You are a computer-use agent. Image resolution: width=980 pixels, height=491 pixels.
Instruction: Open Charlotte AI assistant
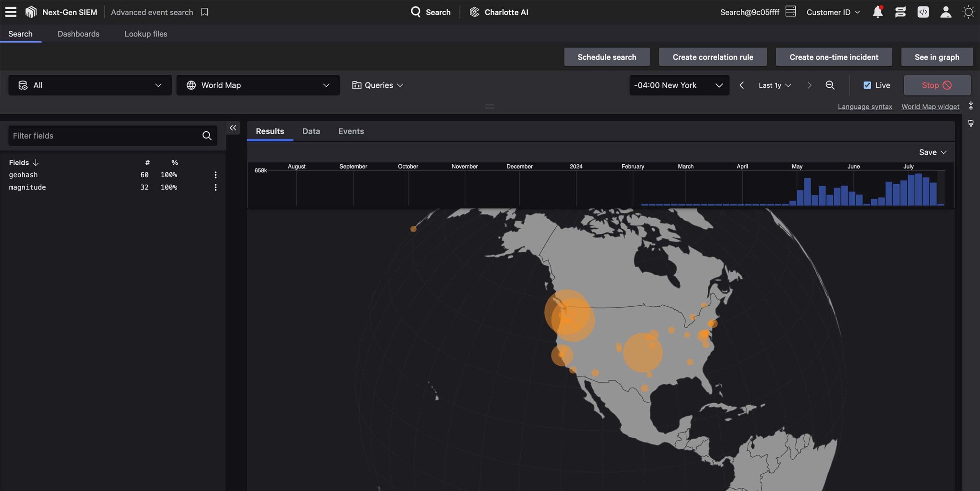499,12
